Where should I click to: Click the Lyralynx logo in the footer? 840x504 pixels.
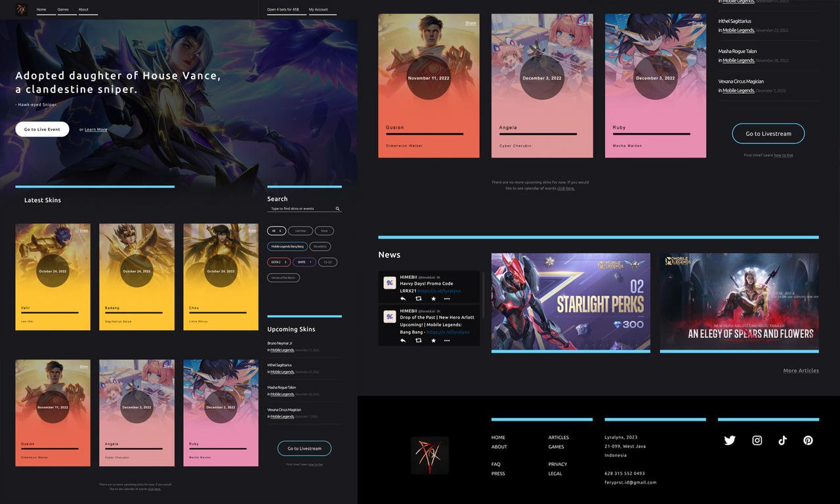(x=430, y=455)
